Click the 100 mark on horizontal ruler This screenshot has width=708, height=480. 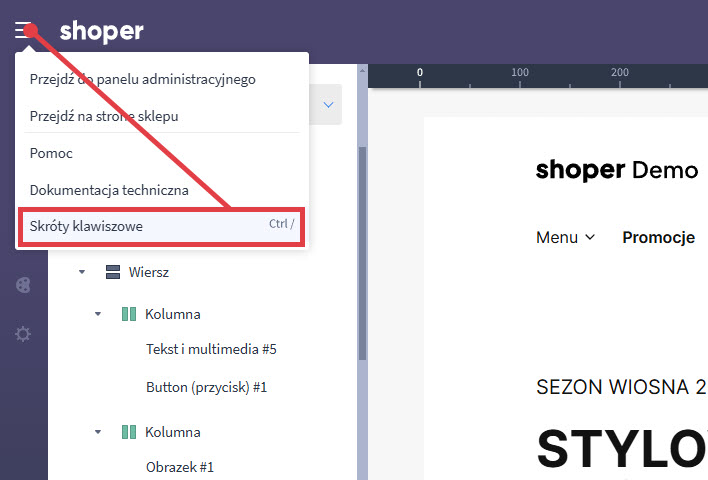[x=520, y=72]
